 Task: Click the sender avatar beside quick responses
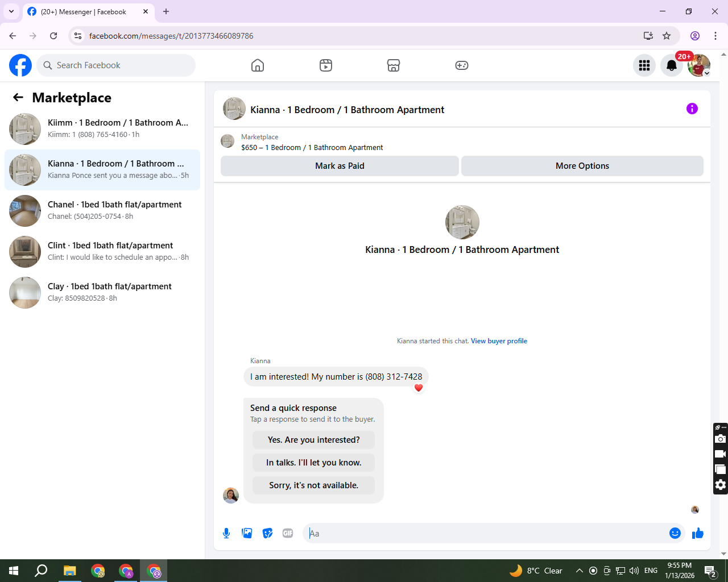(231, 496)
